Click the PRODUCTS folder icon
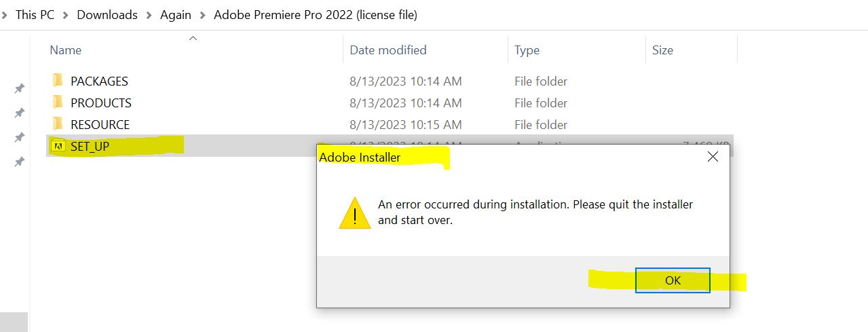The height and width of the screenshot is (332, 868). tap(58, 103)
